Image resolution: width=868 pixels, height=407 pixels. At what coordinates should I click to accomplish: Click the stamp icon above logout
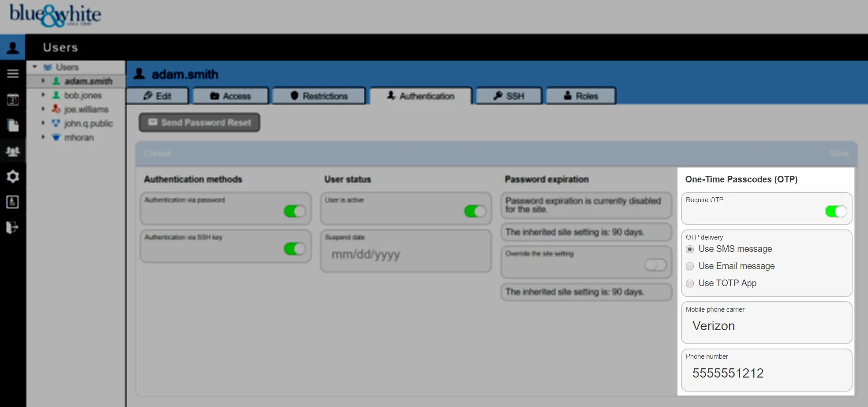[x=13, y=202]
